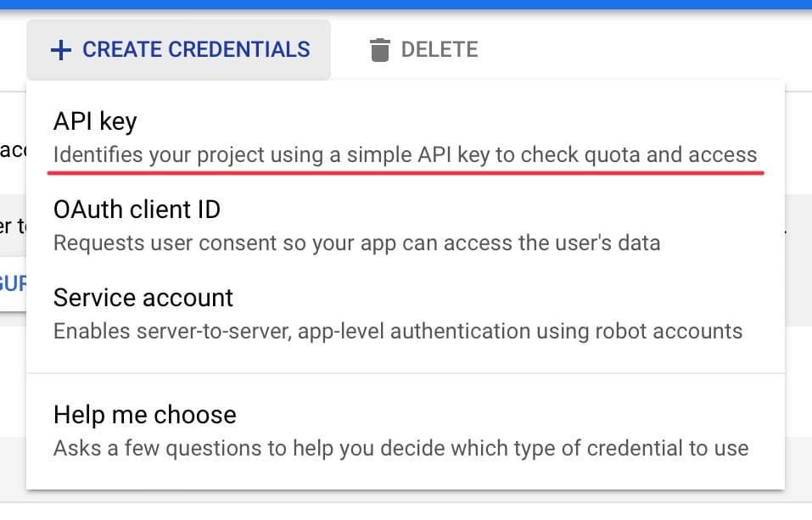
Task: Select the API key menu option
Action: tap(406, 137)
